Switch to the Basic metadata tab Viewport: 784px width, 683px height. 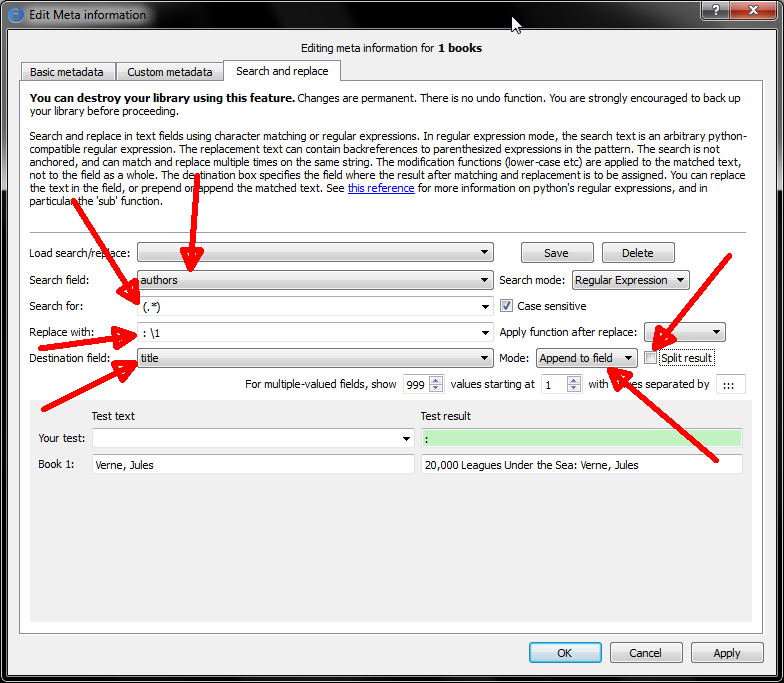(x=68, y=72)
